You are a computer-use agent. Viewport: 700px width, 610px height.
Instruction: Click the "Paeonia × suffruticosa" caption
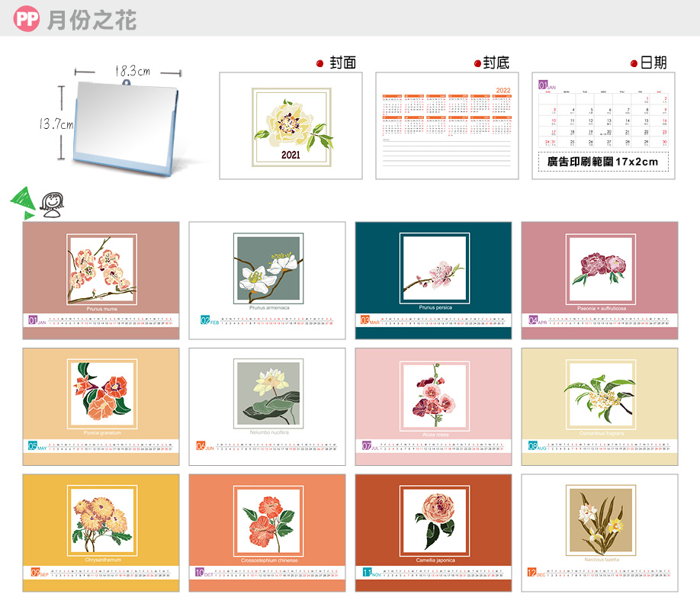(602, 309)
